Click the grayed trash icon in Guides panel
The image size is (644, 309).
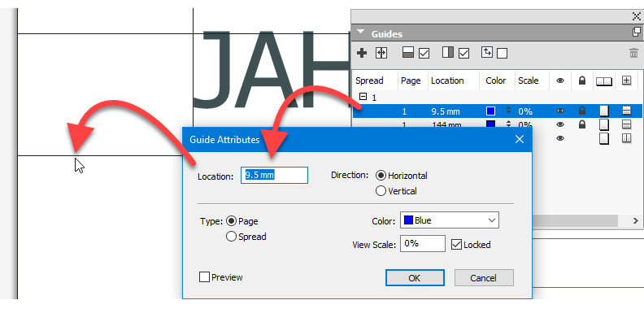pyautogui.click(x=633, y=53)
